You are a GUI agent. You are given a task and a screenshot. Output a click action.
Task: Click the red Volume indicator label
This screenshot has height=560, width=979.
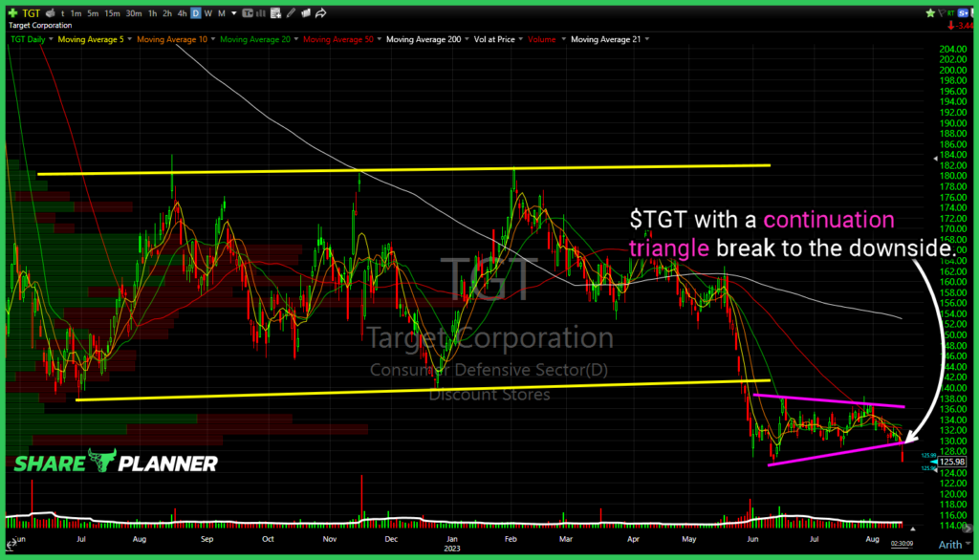click(541, 39)
